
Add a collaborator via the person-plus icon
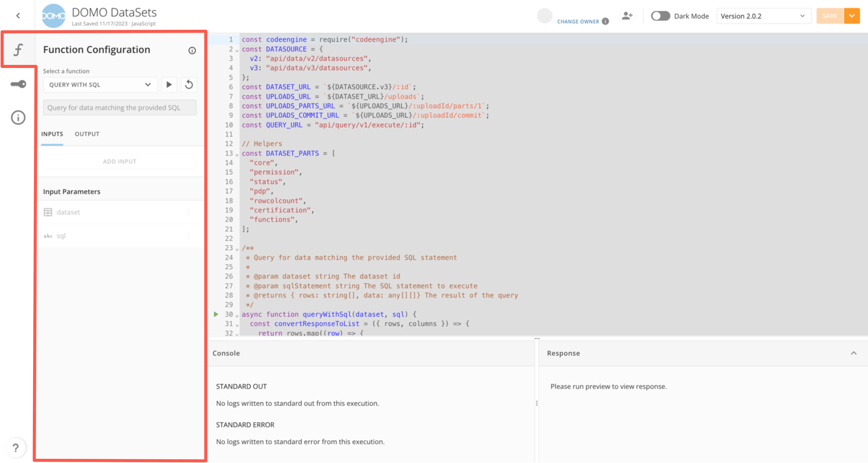coord(627,16)
